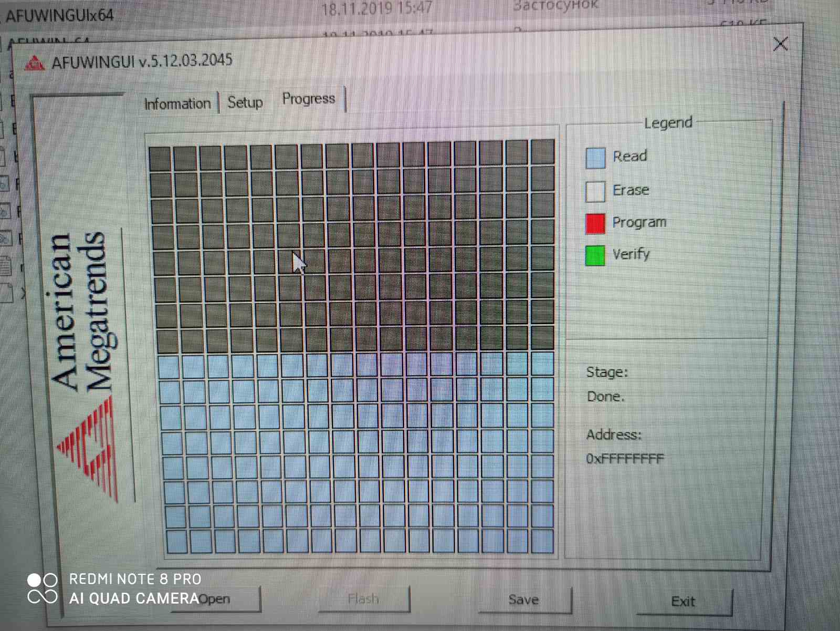Select the Progress tab
Screen dimensions: 840x631
[309, 99]
